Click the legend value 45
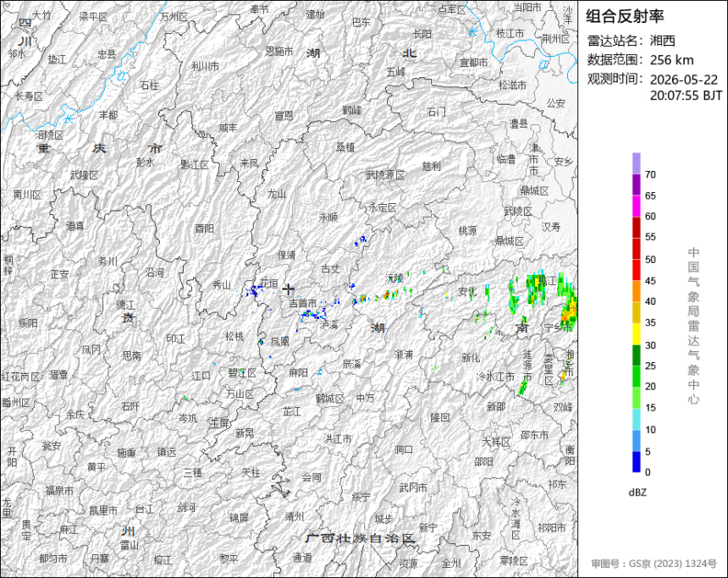The height and width of the screenshot is (578, 728). point(650,281)
